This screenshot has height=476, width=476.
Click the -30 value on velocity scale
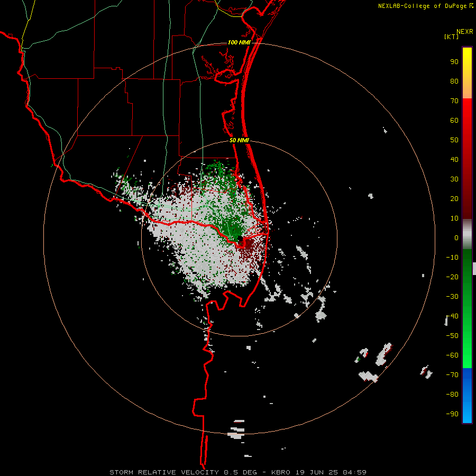point(452,297)
